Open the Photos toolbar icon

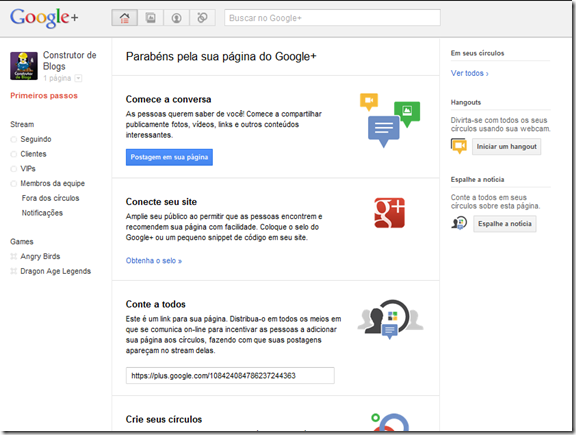coord(151,18)
